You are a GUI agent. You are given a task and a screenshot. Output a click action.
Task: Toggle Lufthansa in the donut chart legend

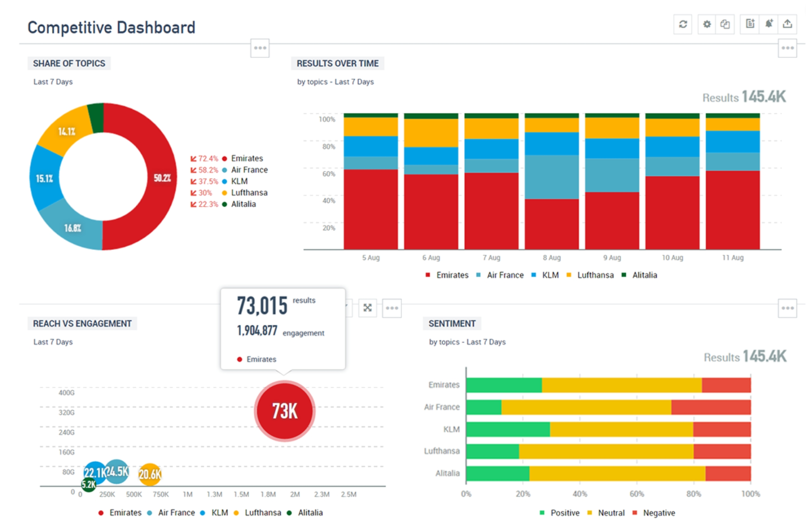click(x=245, y=193)
